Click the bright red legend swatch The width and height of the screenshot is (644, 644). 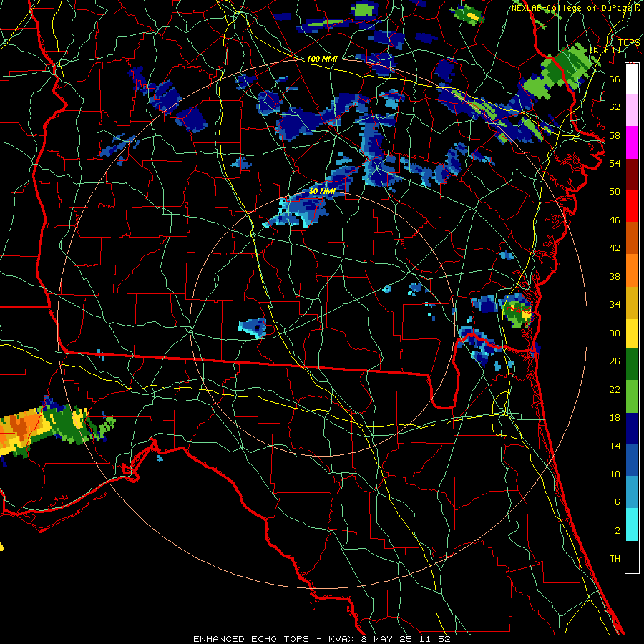click(x=632, y=206)
